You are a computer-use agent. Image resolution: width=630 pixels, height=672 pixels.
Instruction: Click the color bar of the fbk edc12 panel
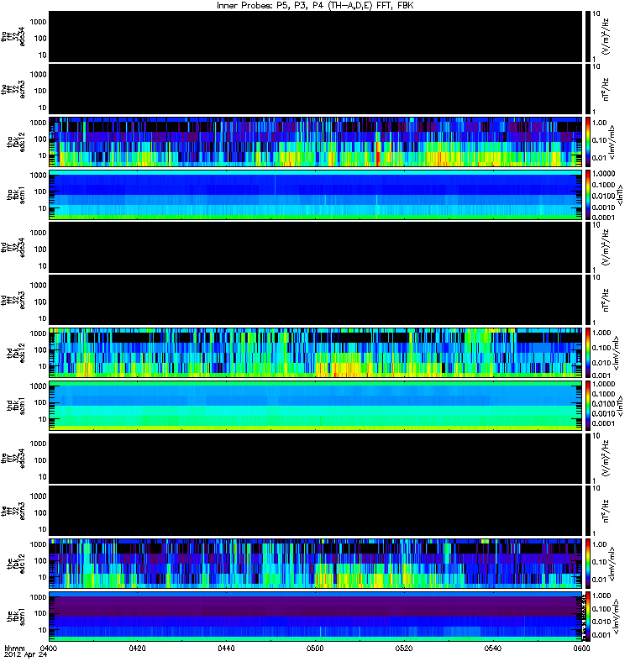click(587, 564)
